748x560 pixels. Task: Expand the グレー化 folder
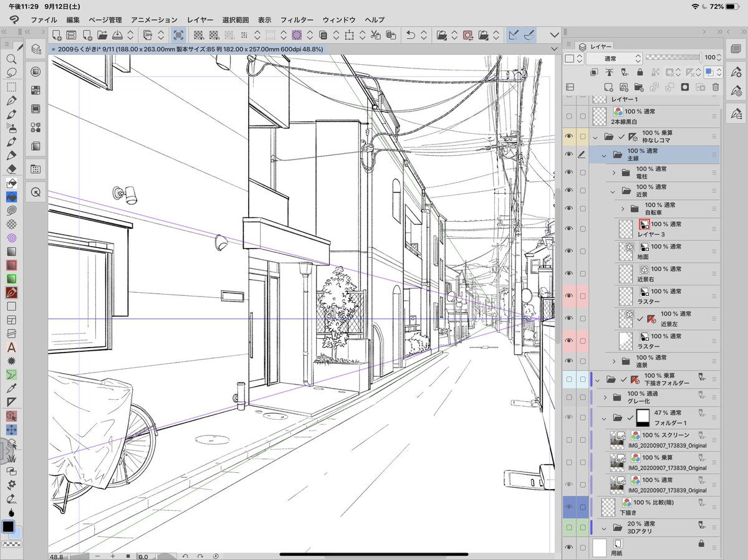605,397
